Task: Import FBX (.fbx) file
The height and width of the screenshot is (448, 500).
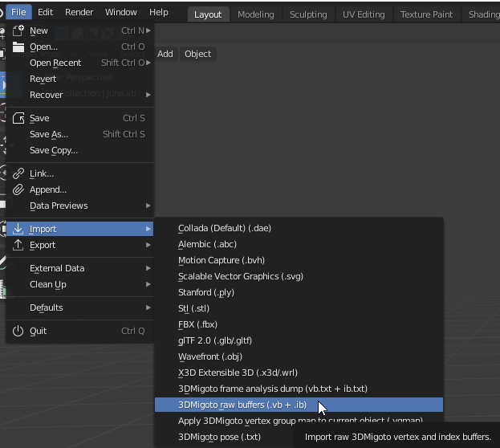Action: 299,324
